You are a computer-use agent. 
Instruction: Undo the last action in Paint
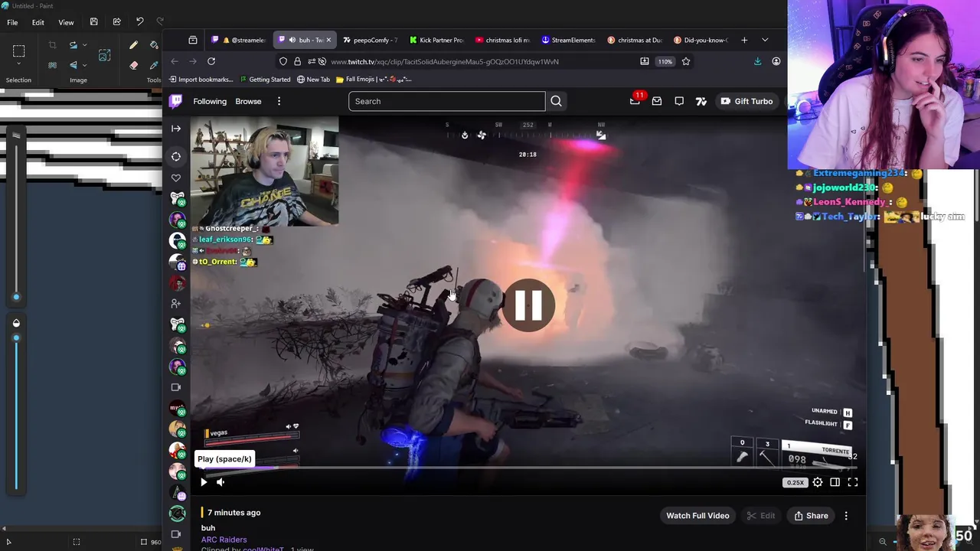pos(139,21)
